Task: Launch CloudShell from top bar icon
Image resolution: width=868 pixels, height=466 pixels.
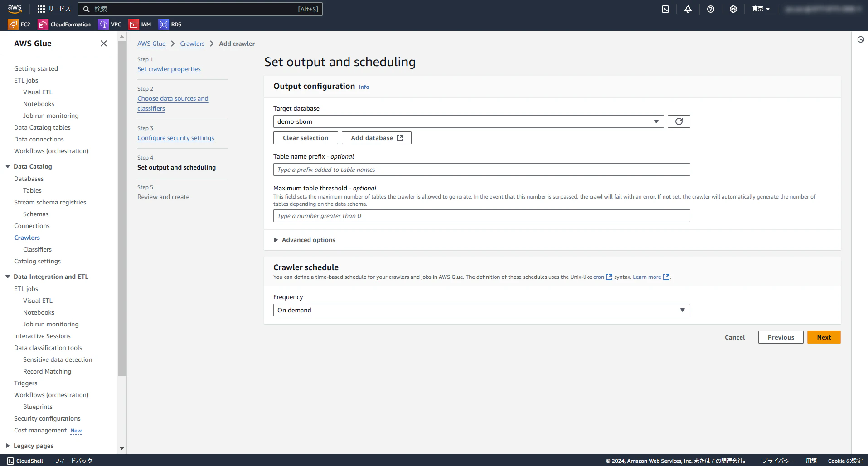Action: pos(665,9)
